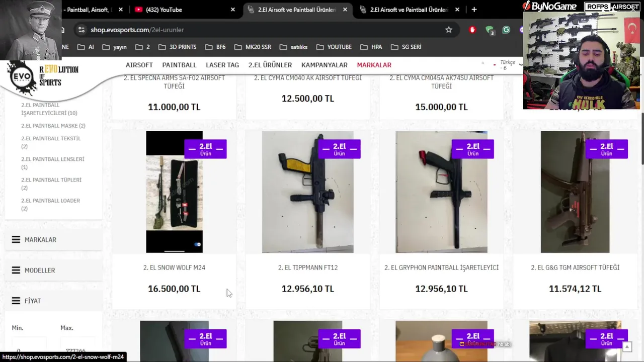
Task: Close the YouTube tab
Action: point(232,10)
